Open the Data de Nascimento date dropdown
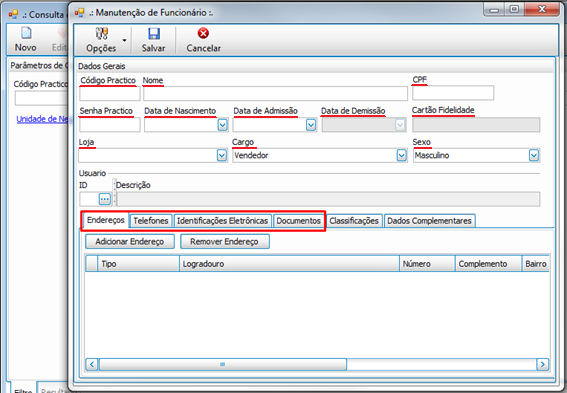The width and height of the screenshot is (567, 393). pos(222,125)
